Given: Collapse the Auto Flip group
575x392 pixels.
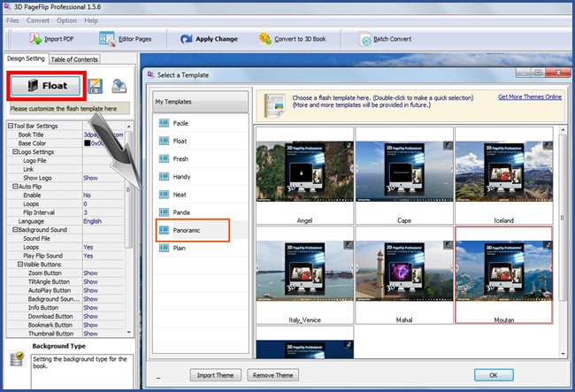Looking at the screenshot, I should [15, 187].
